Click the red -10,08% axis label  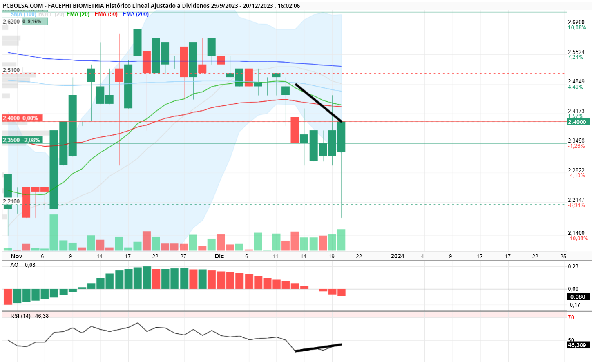(x=578, y=239)
